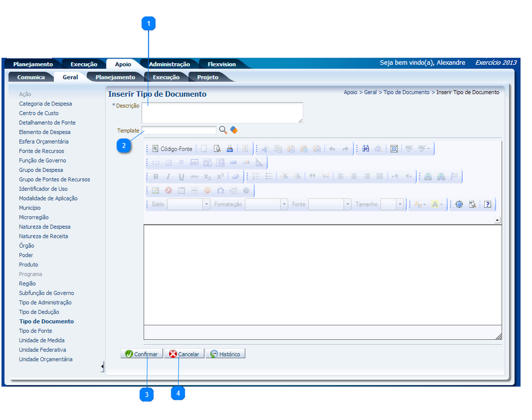Click the magnifier search icon beside Template
The width and height of the screenshot is (532, 420).
click(223, 130)
